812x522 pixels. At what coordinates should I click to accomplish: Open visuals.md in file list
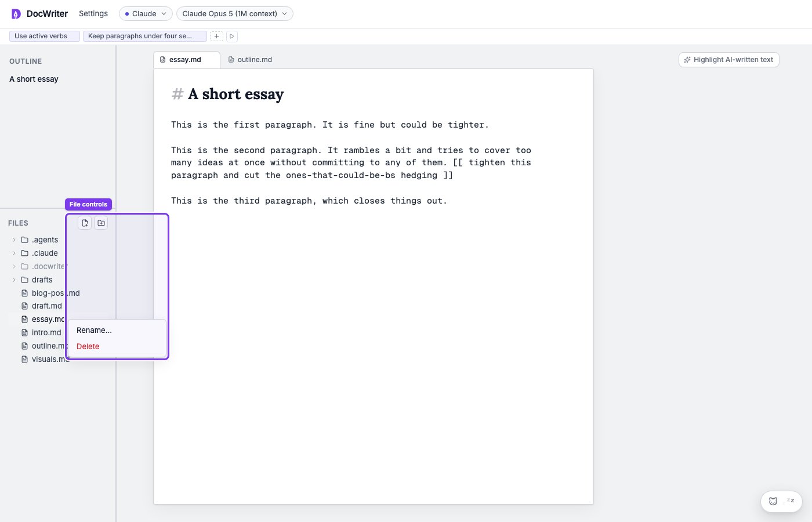coord(58,359)
